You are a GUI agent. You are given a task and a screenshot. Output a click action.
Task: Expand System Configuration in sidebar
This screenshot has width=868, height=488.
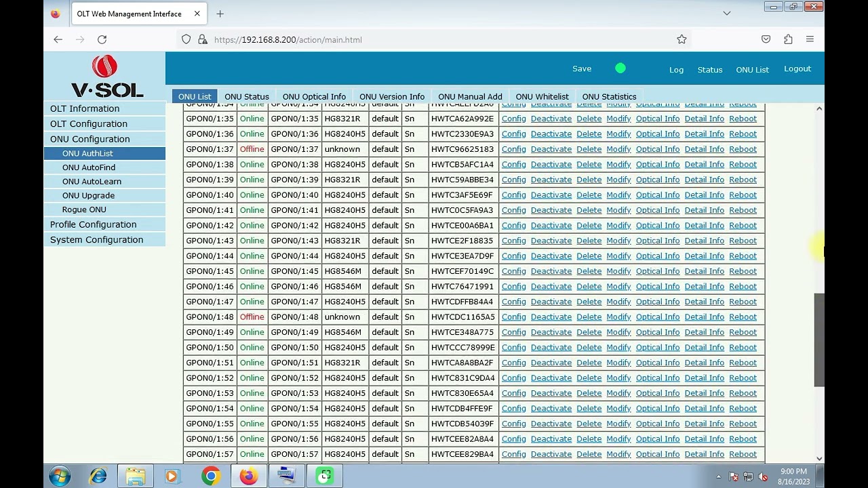click(x=104, y=240)
